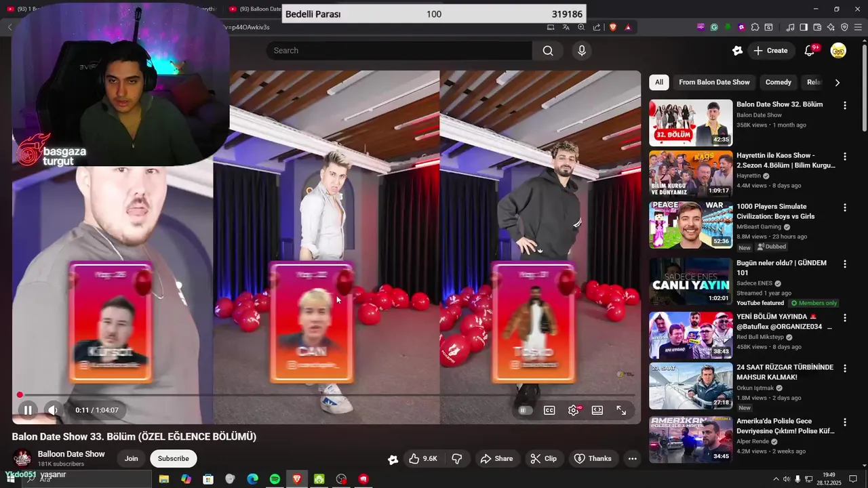Click the zoom magnifier in address bar

(x=581, y=27)
